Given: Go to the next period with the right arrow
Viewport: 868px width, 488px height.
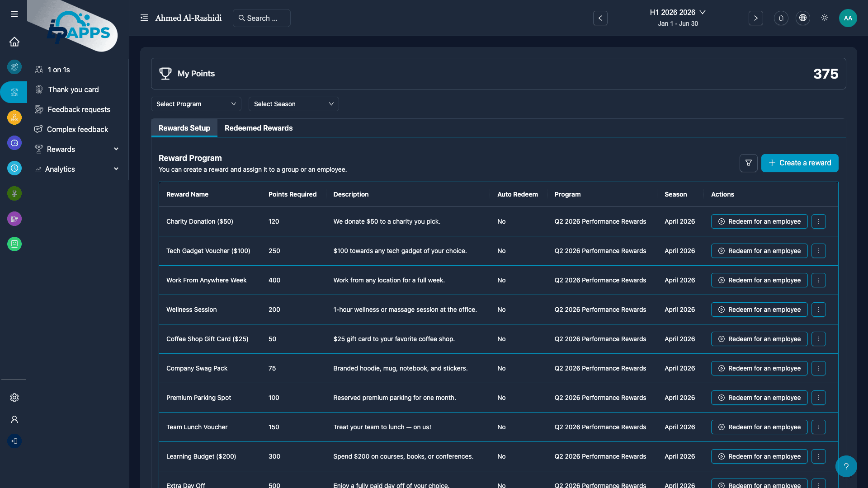Looking at the screenshot, I should tap(756, 18).
